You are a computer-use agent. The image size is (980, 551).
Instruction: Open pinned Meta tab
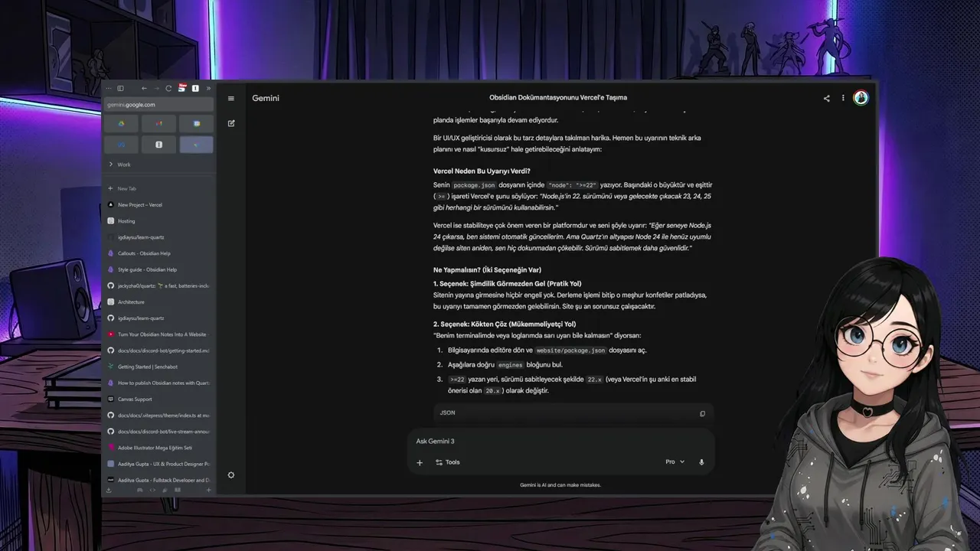[x=121, y=144]
